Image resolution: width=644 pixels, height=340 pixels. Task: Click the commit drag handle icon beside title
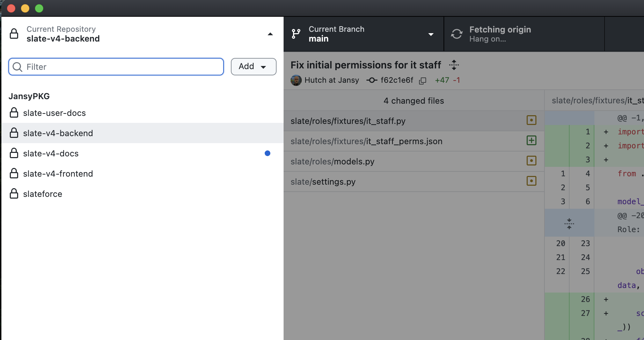(x=454, y=65)
